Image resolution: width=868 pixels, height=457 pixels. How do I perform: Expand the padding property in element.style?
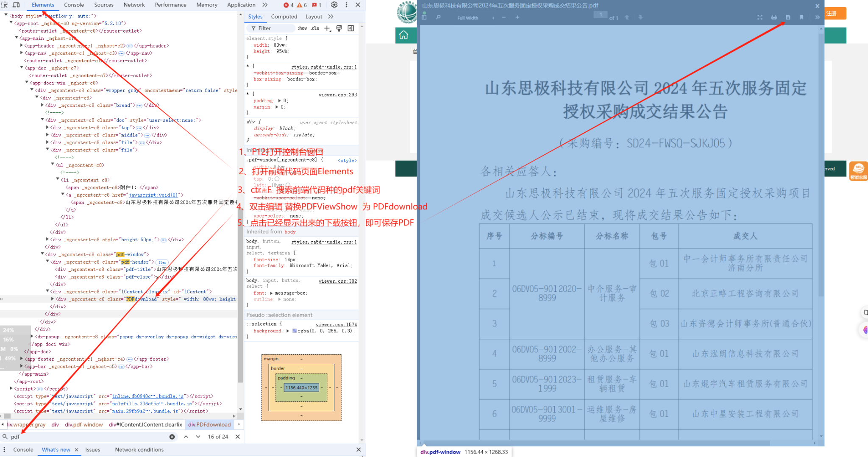tap(279, 100)
